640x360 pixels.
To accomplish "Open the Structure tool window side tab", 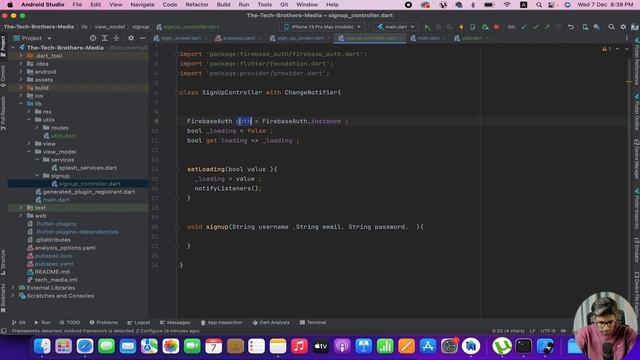I will click(x=3, y=262).
